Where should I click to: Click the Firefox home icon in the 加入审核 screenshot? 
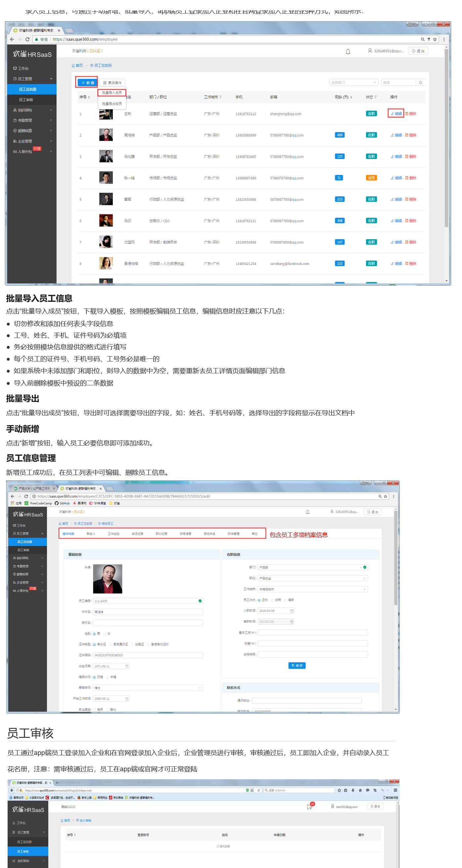tap(360, 790)
